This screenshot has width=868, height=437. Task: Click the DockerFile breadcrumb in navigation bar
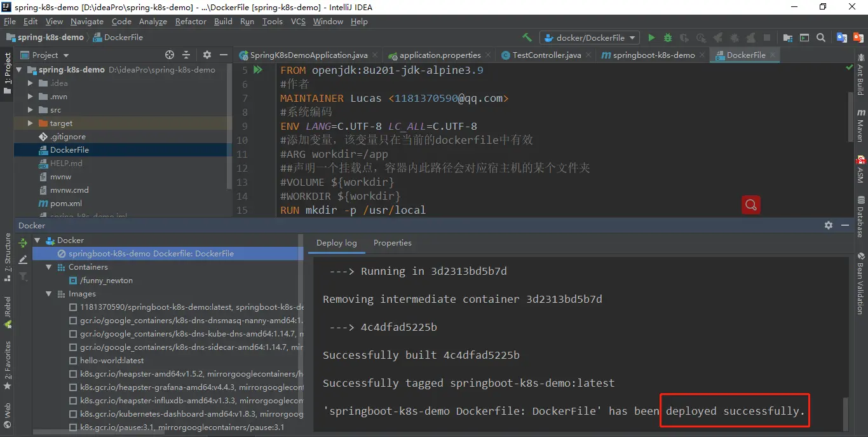[x=118, y=37]
